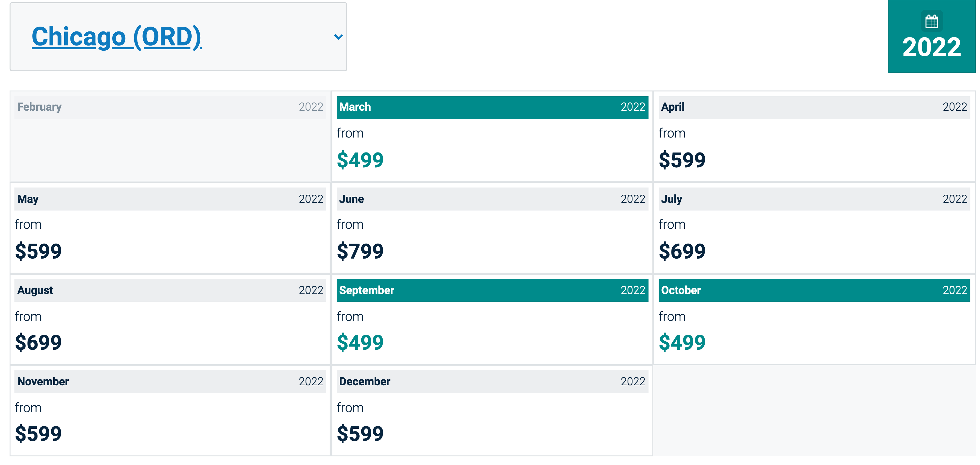Choose the March $499 fare
Image resolution: width=980 pixels, height=465 pixels.
pos(360,160)
